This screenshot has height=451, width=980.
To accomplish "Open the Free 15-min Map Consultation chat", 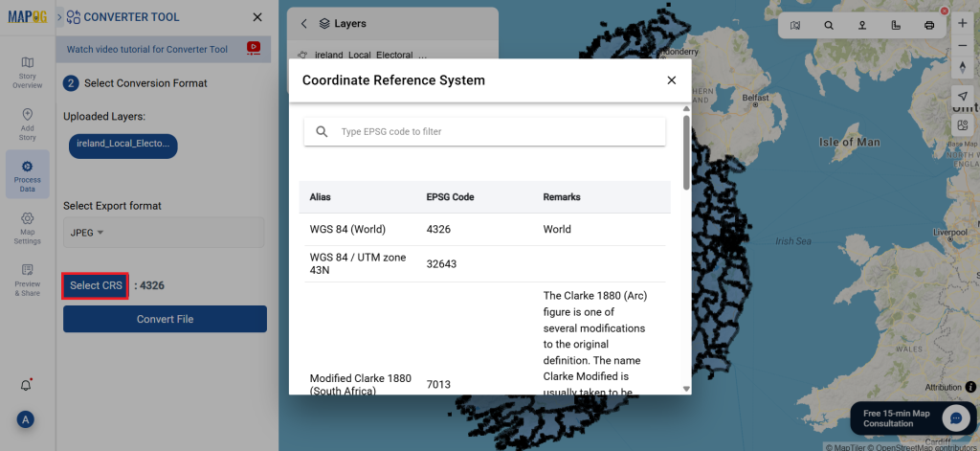I will (914, 418).
